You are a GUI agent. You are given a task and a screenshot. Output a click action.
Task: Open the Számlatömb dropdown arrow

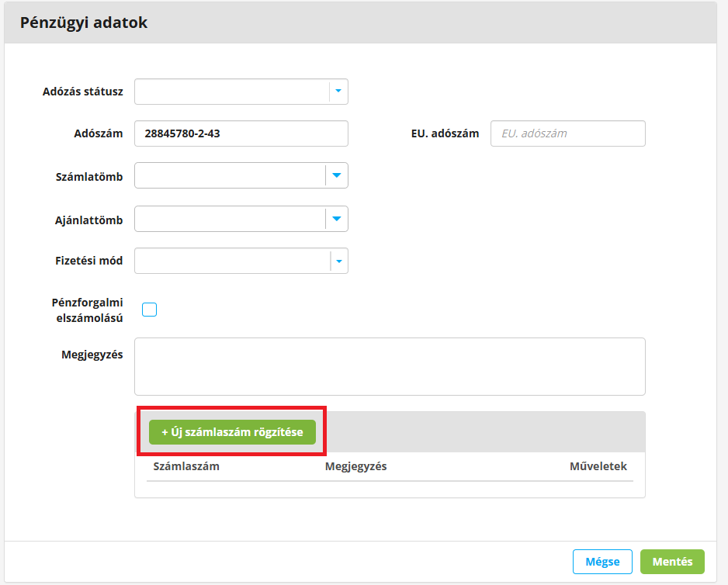click(x=337, y=175)
